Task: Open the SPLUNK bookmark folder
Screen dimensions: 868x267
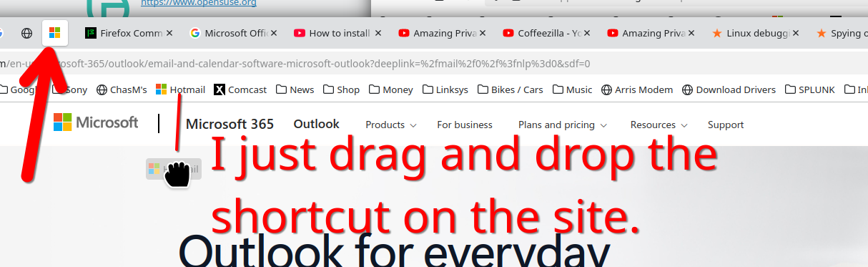Action: tap(811, 89)
